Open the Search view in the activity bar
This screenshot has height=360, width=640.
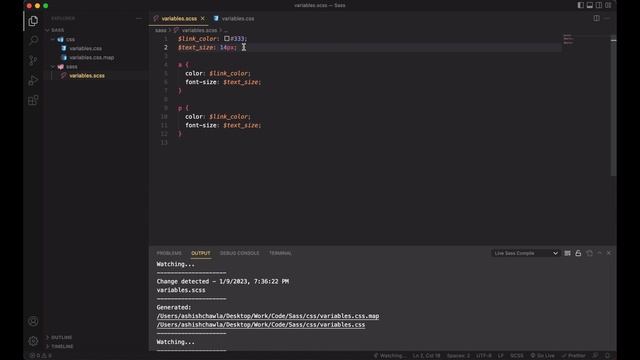click(33, 40)
